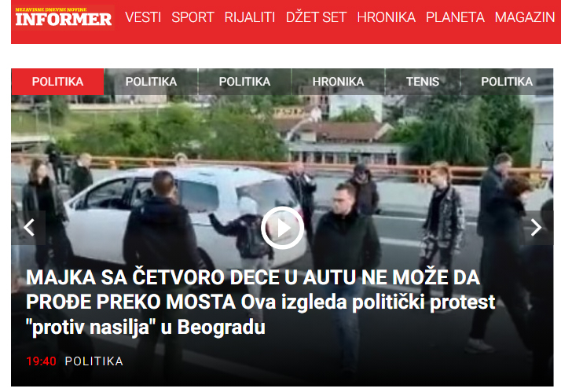The width and height of the screenshot is (561, 392).
Task: Go to previous slide arrow
Action: 28,228
